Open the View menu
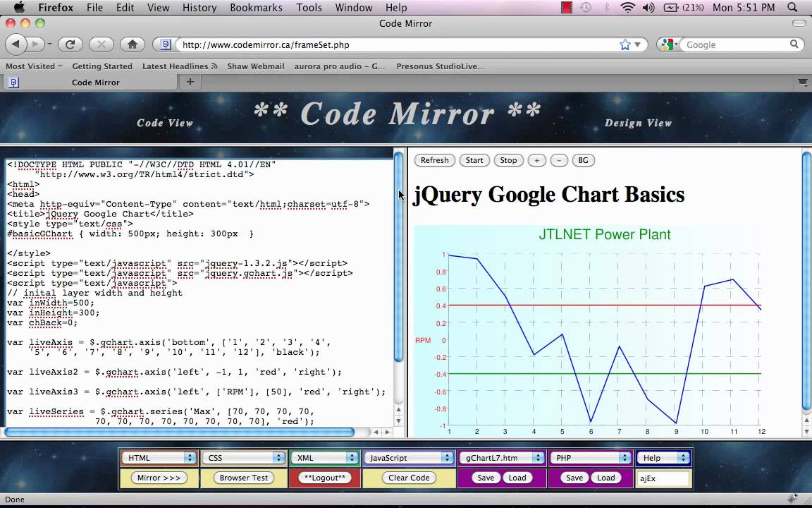Screen dimensions: 812x508 coord(158,7)
